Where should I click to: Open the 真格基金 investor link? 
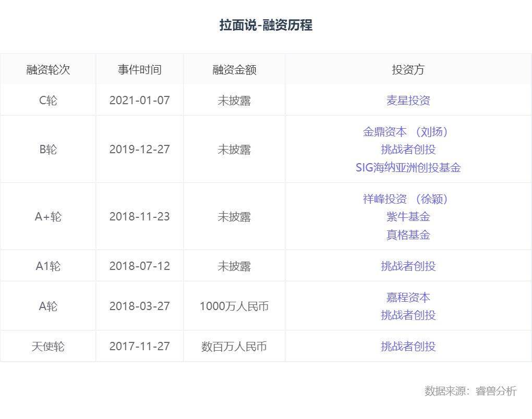408,235
